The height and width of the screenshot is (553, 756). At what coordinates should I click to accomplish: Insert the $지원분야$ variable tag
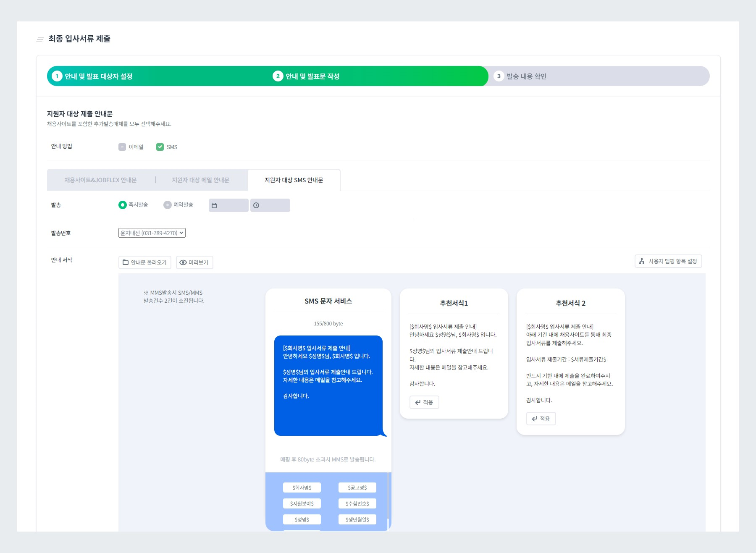click(x=302, y=503)
